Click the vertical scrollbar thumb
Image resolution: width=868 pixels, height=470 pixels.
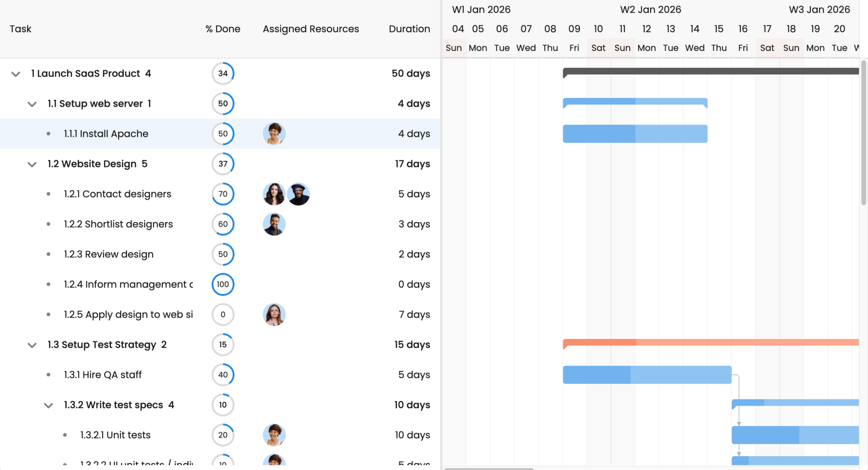click(863, 132)
